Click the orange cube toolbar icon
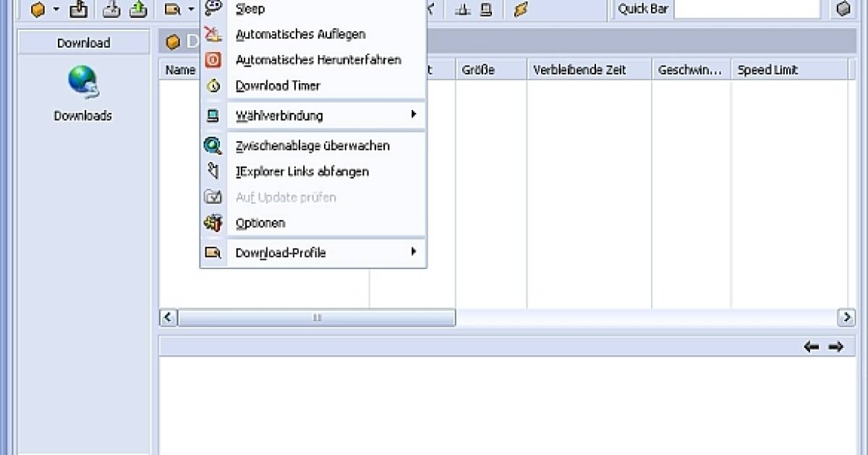This screenshot has width=868, height=455. click(38, 9)
